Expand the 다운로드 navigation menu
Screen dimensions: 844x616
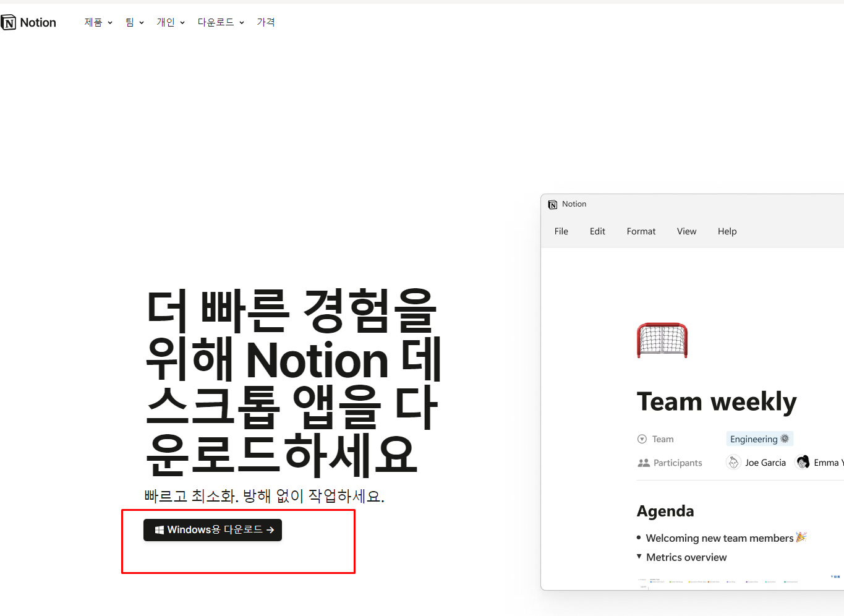221,22
